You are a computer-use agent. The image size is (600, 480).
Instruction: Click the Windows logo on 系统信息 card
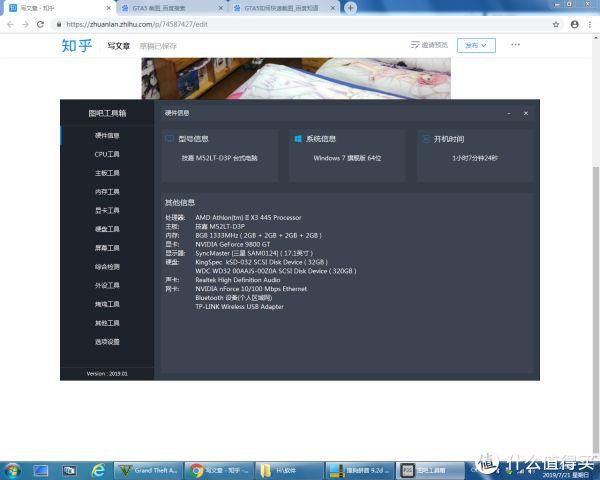tap(298, 139)
